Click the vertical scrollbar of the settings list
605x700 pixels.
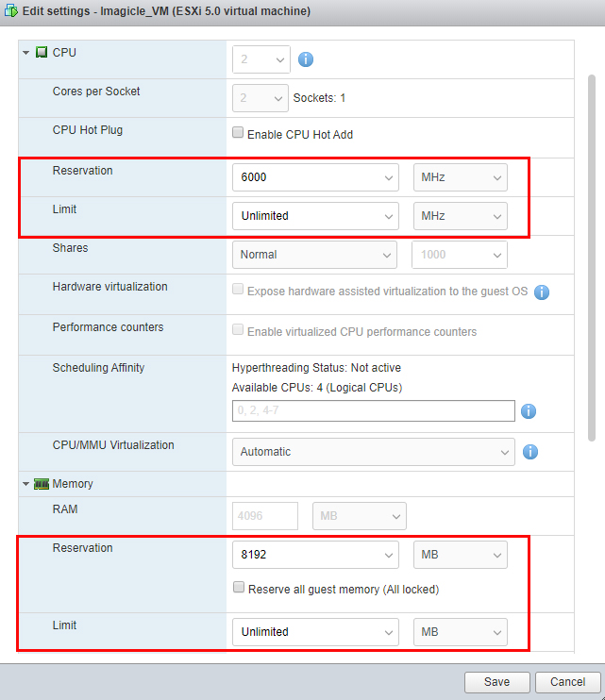point(592,255)
